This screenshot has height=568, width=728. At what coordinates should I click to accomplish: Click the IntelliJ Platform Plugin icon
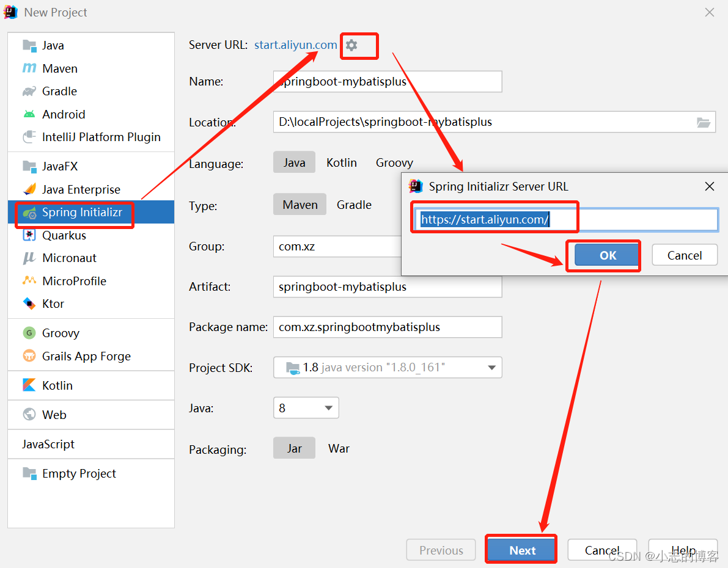coord(30,137)
